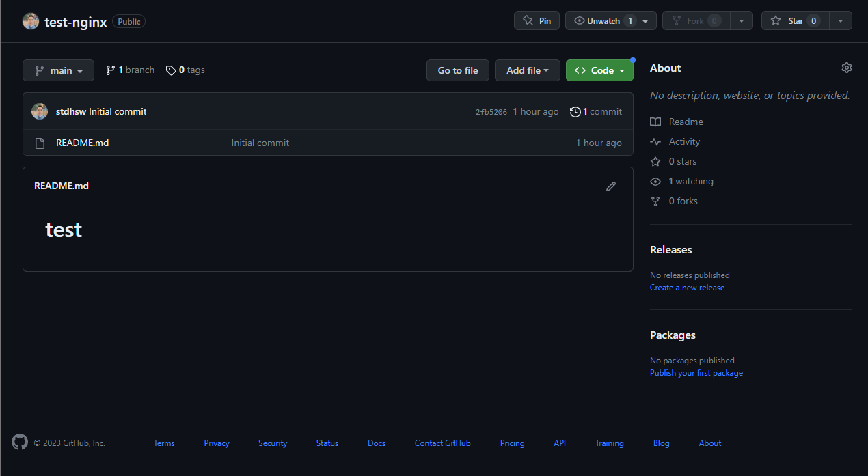View the 0 tags link
The image size is (868, 476).
185,70
